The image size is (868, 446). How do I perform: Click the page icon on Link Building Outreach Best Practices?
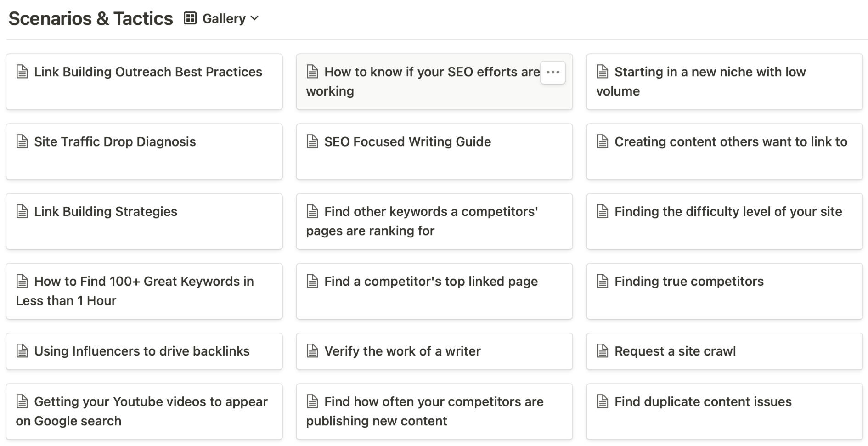[21, 72]
